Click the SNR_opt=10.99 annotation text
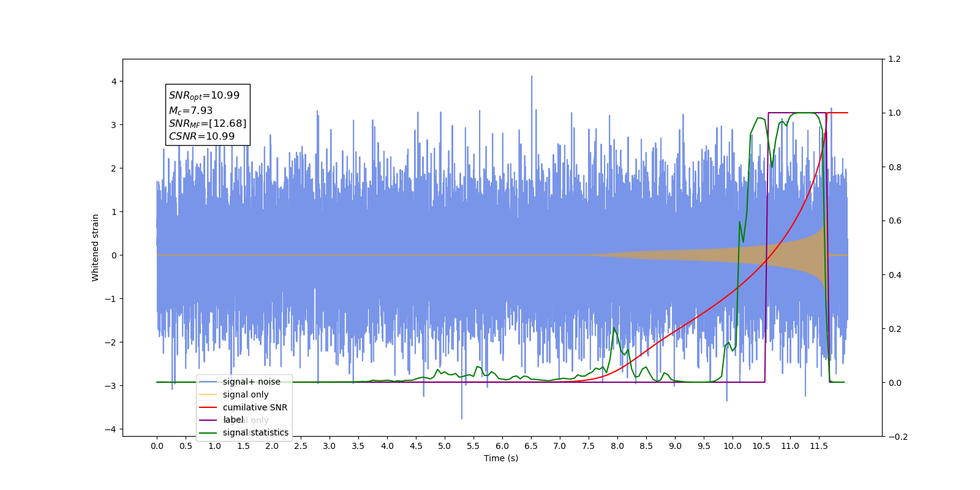 [204, 96]
